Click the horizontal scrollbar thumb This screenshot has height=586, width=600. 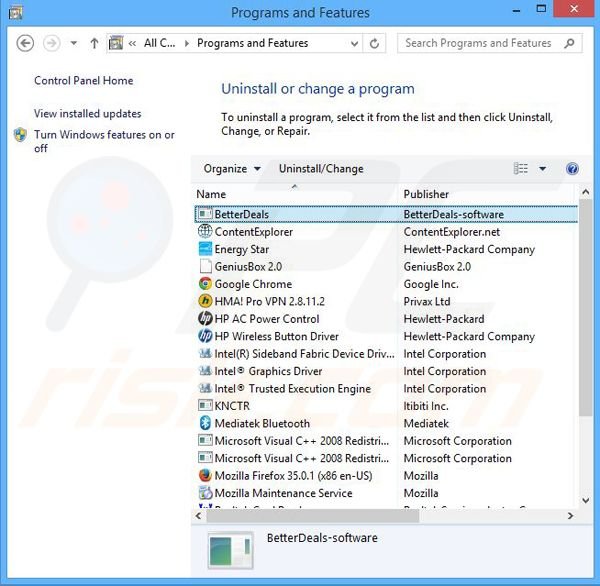coord(313,516)
